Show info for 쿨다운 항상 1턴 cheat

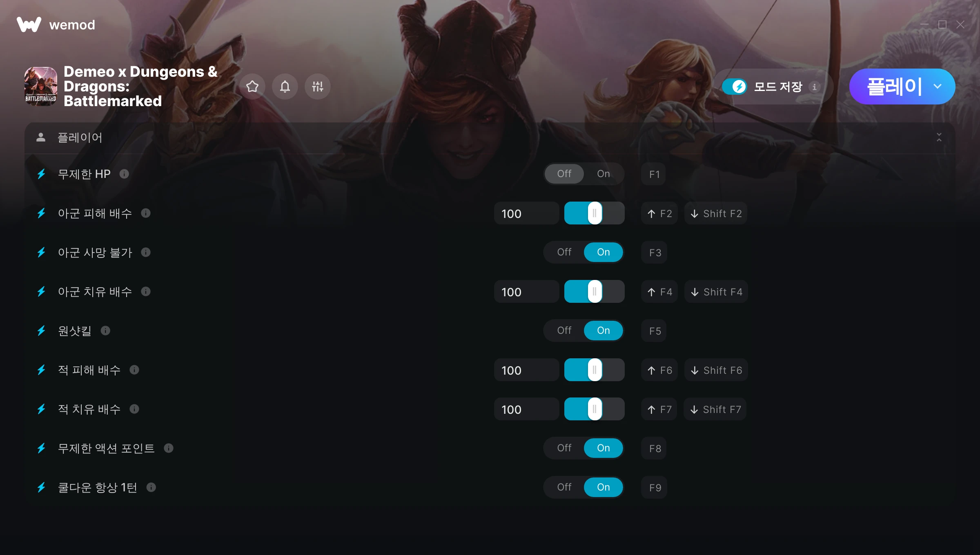[x=151, y=487]
